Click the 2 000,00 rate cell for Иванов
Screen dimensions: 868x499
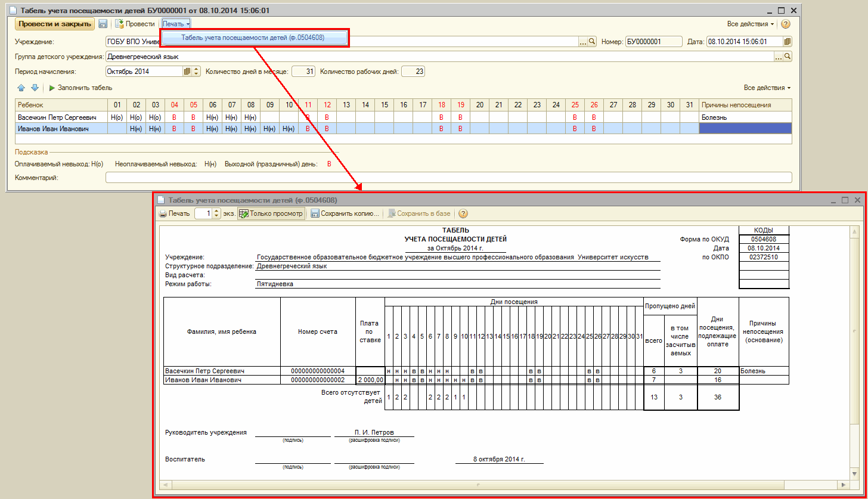370,380
